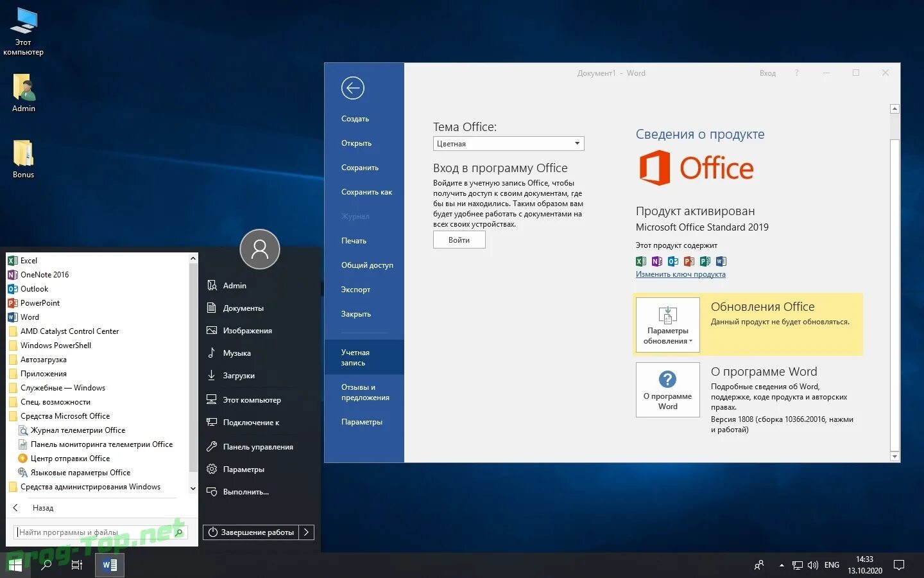Click the Publisher icon in product contents
The height and width of the screenshot is (578, 924).
[x=705, y=261]
